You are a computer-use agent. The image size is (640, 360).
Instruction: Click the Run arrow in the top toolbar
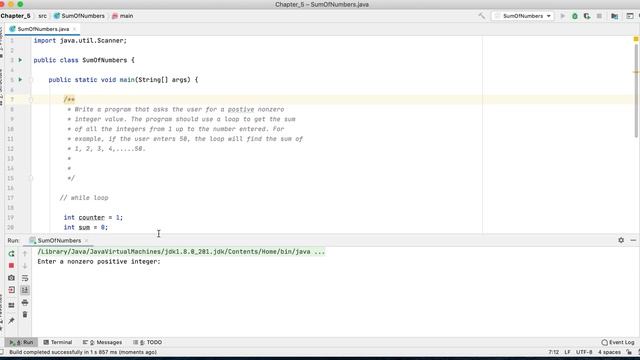point(563,16)
